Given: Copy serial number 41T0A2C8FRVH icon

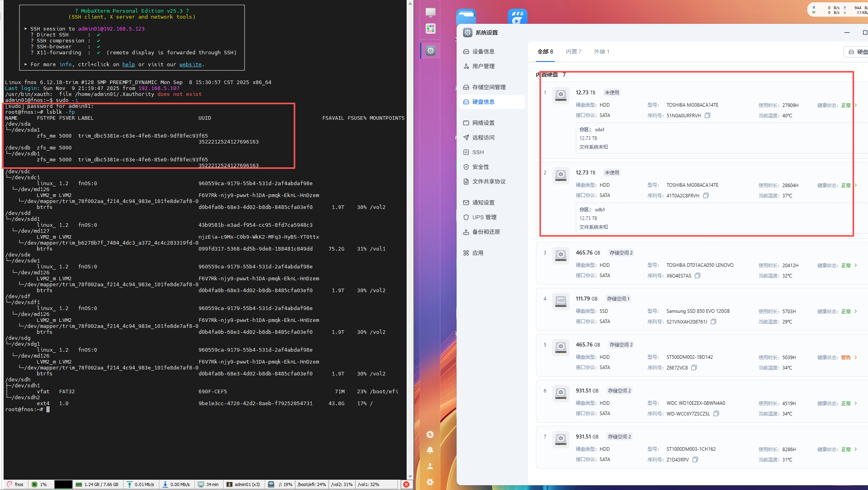Looking at the screenshot, I should [x=706, y=195].
